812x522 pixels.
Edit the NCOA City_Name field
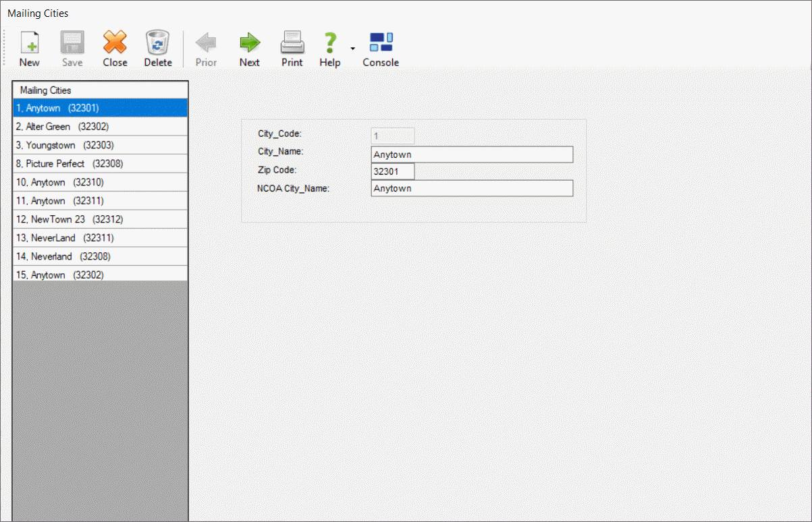point(472,188)
